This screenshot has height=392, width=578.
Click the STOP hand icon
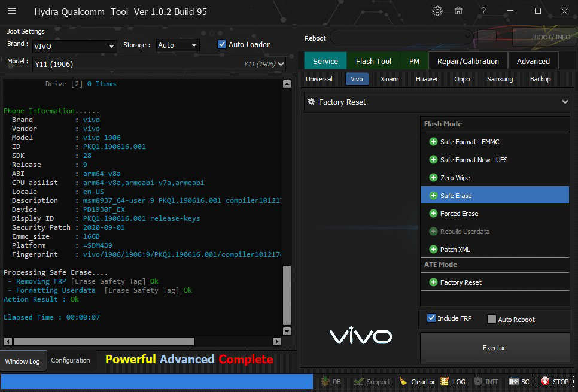point(545,381)
